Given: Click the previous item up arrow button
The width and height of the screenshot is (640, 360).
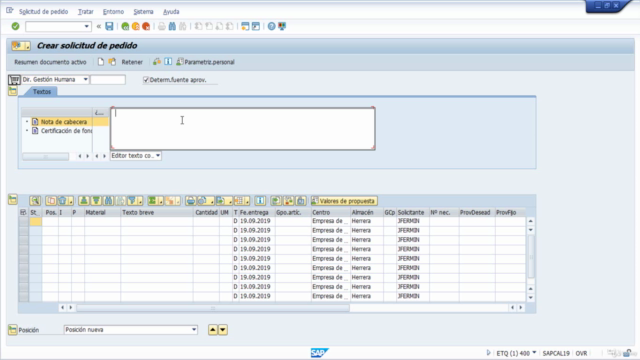Looking at the screenshot, I should pyautogui.click(x=213, y=329).
